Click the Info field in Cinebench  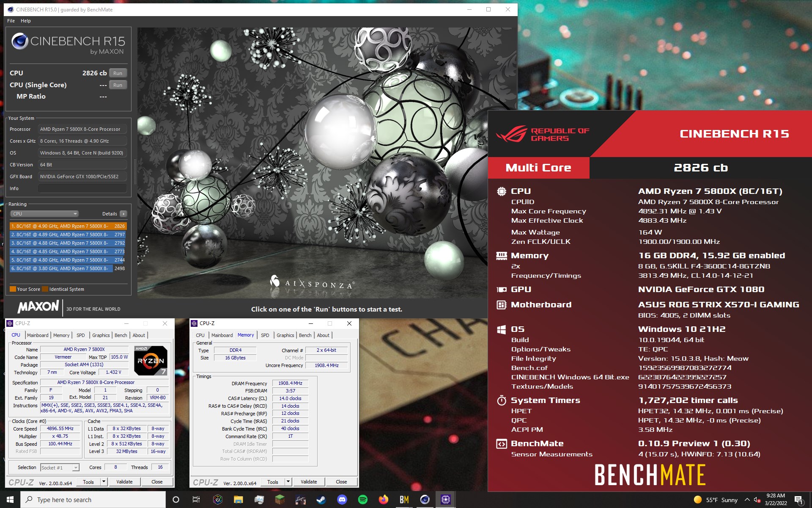point(82,188)
